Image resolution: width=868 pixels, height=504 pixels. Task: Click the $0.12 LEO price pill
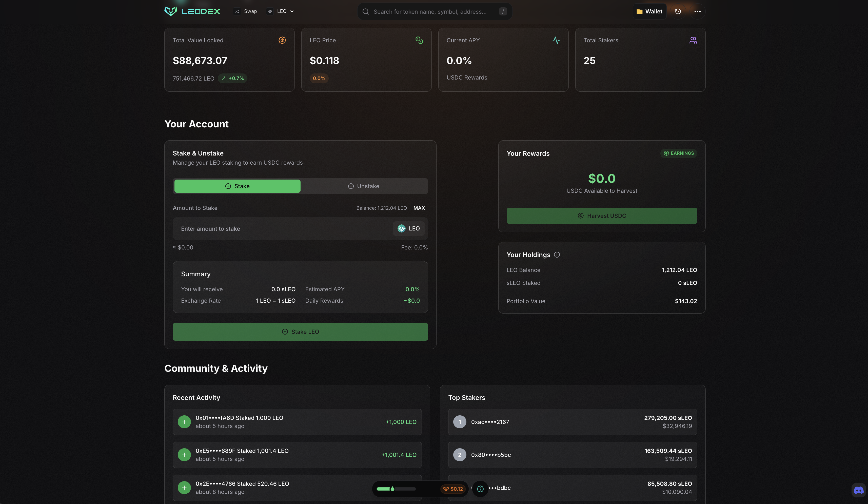click(453, 489)
